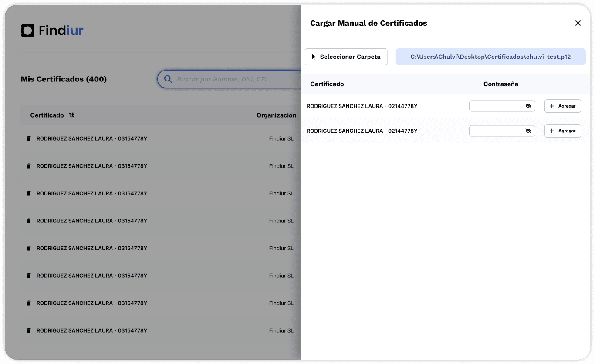Image resolution: width=595 pixels, height=364 pixels.
Task: Click the Certificado header in the main table
Action: click(x=47, y=115)
